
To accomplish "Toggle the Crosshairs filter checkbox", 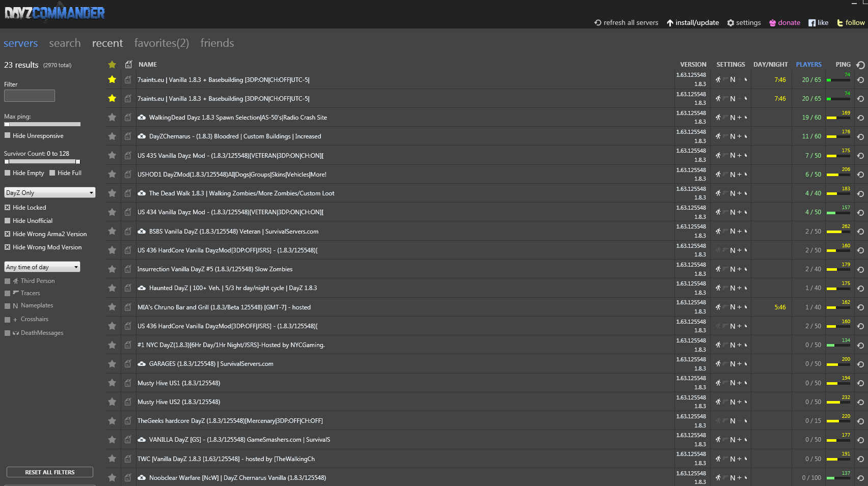I will point(7,320).
